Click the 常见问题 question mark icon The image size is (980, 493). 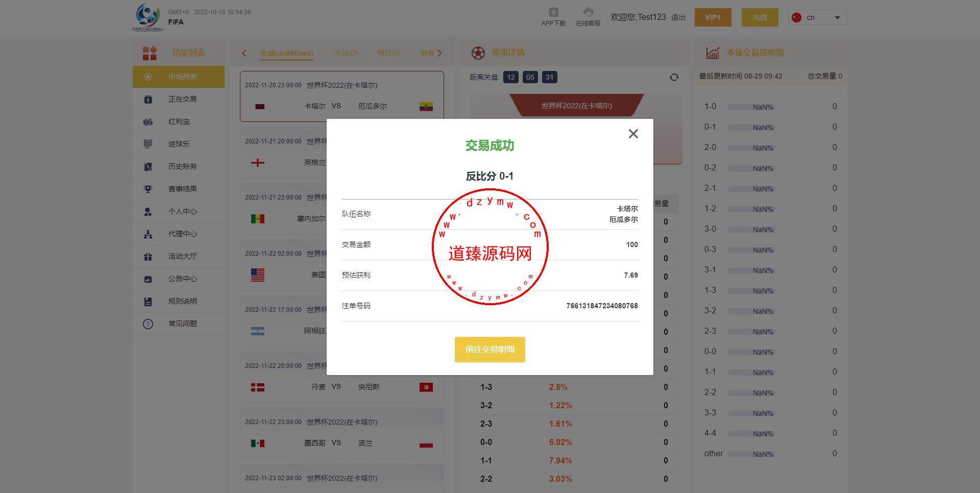pos(148,324)
